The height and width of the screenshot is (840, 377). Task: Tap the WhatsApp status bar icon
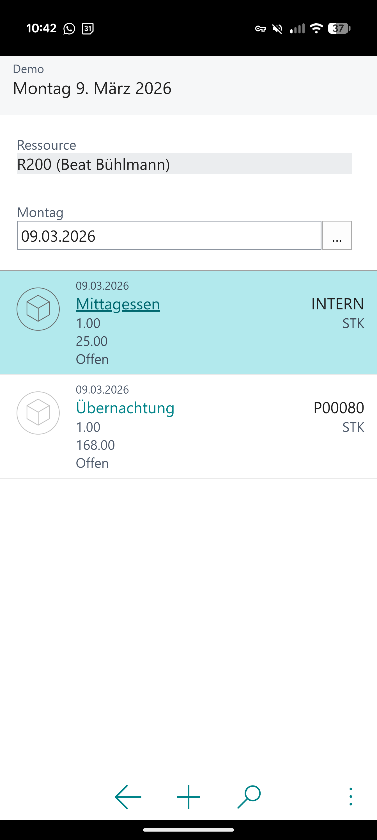coord(69,29)
